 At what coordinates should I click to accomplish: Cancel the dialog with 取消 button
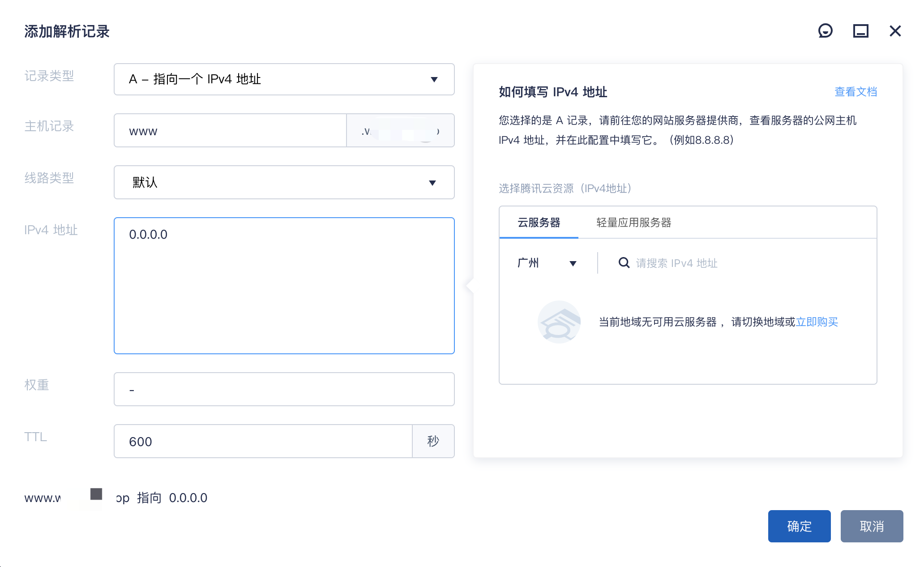871,526
